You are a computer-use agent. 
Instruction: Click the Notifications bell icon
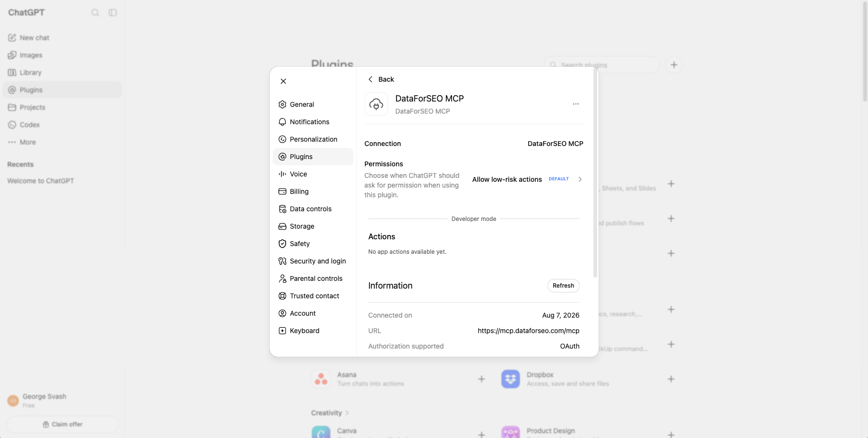pyautogui.click(x=282, y=122)
